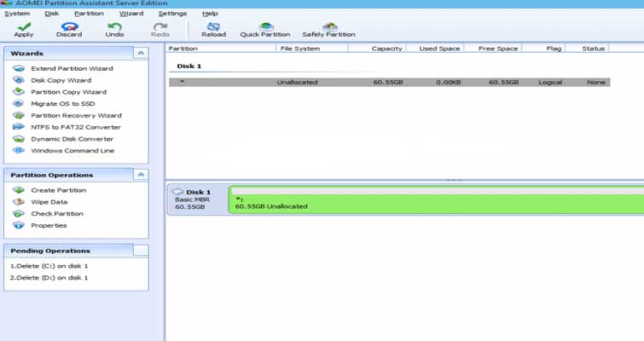Open the Help menu
The height and width of the screenshot is (341, 644).
pos(210,14)
